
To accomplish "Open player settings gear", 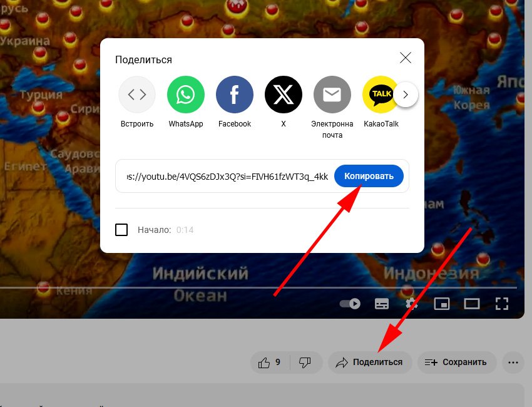I will coord(411,304).
